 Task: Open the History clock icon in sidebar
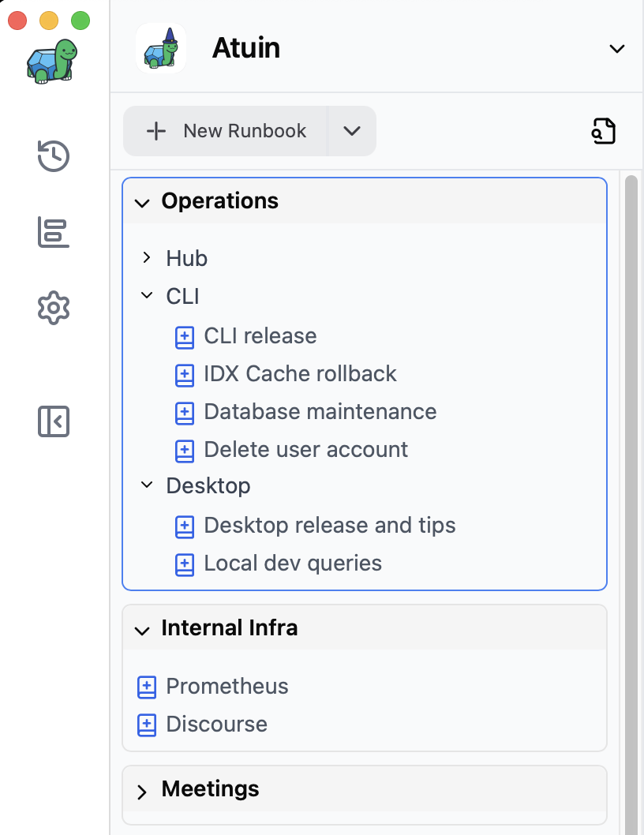tap(54, 155)
